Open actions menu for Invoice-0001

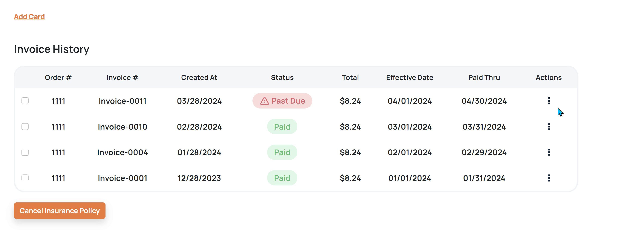pyautogui.click(x=549, y=178)
